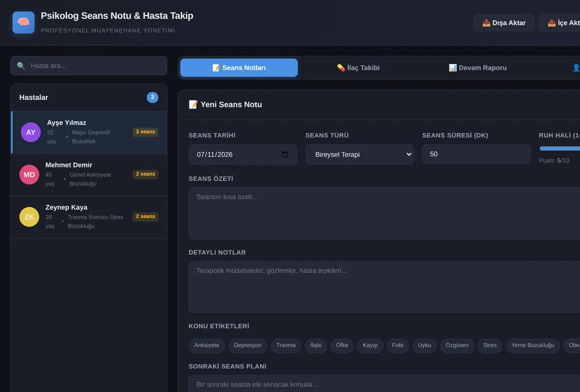Screen dimensions: 580x392
Task: Click the brain logo icon
Action: click(24, 22)
